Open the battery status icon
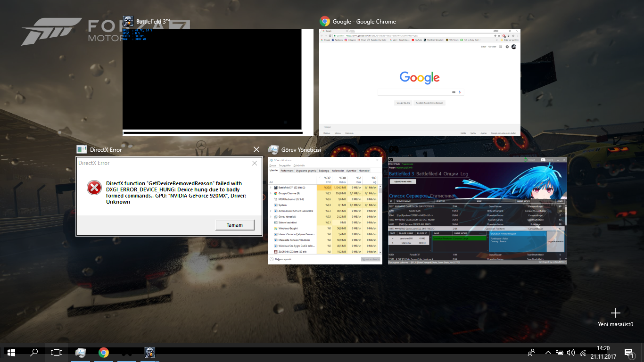 click(560, 352)
